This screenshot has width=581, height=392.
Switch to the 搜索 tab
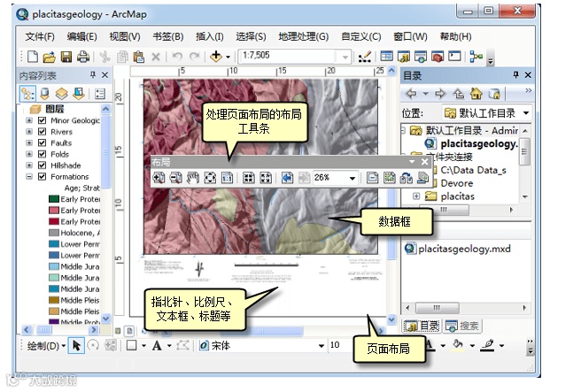point(461,326)
